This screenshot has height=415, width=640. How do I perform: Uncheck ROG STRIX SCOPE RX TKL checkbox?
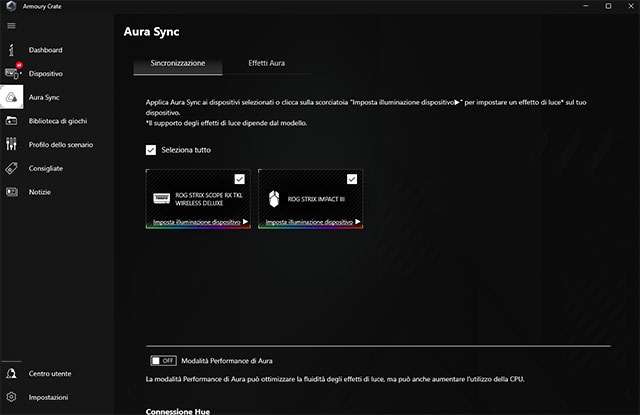[x=240, y=179]
